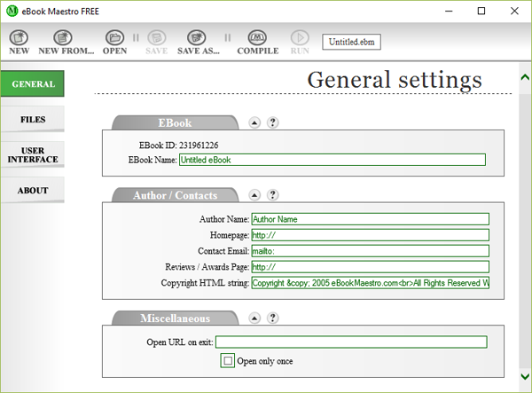Image resolution: width=532 pixels, height=393 pixels.
Task: Click the EBook Name input field
Action: tap(332, 160)
